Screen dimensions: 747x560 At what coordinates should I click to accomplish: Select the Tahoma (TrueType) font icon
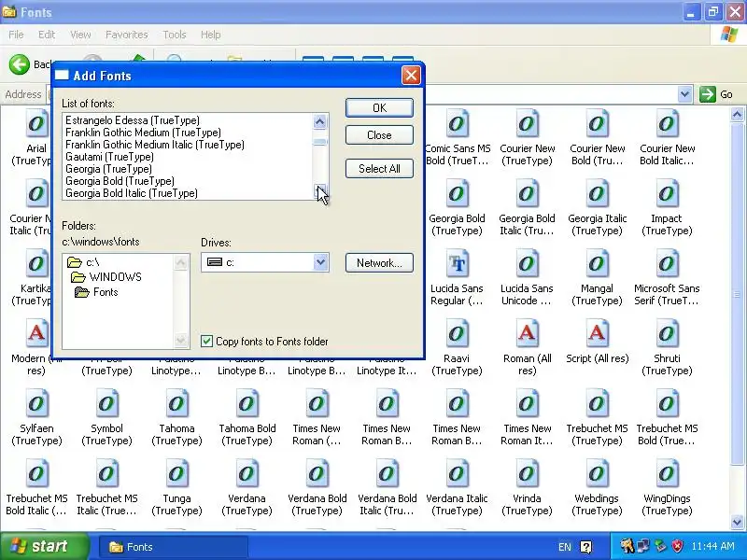[x=176, y=404]
